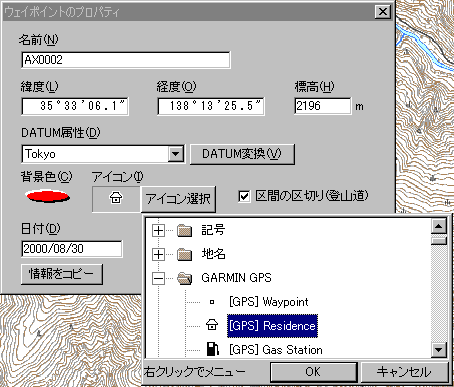This screenshot has height=387, width=454.
Task: Select [GPS] Residence tree item
Action: [x=272, y=326]
